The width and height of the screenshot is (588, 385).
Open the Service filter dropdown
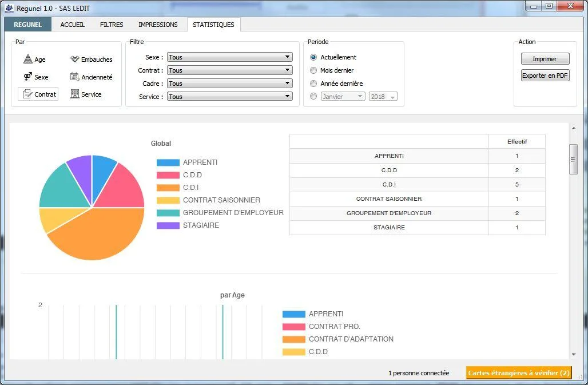point(230,96)
